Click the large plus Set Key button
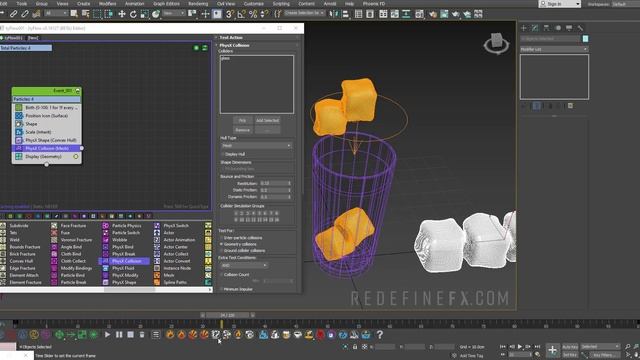The image size is (640, 360). coord(552,350)
